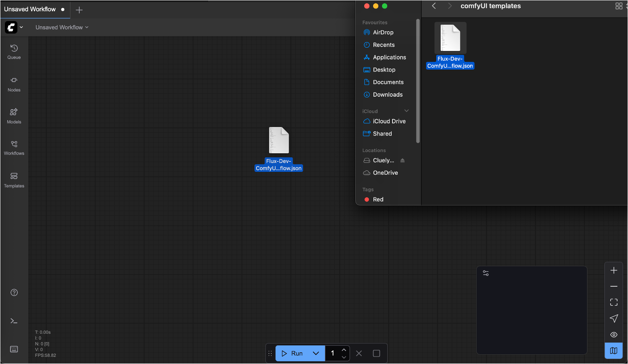Expand the Run button dropdown arrow
Image resolution: width=628 pixels, height=364 pixels.
point(316,353)
